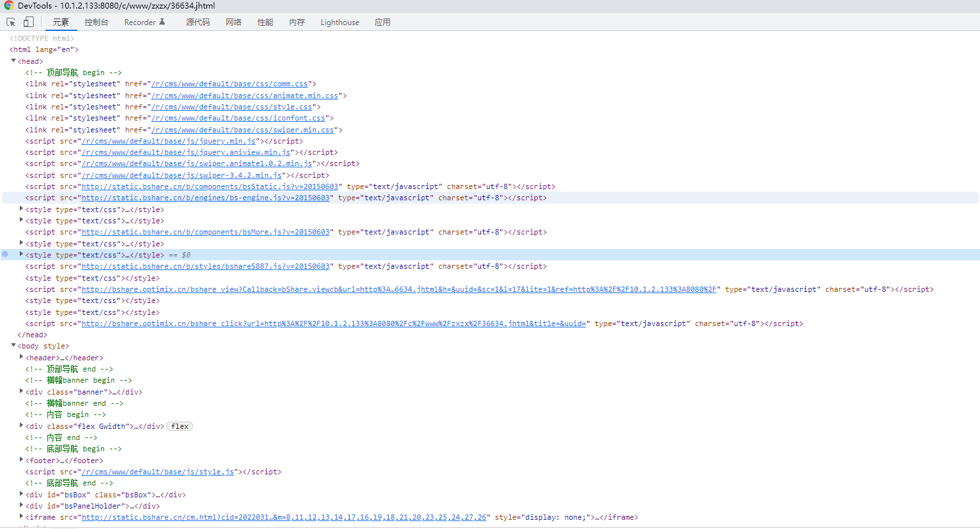Collapse the body element node
The width and height of the screenshot is (980, 529).
[x=13, y=345]
